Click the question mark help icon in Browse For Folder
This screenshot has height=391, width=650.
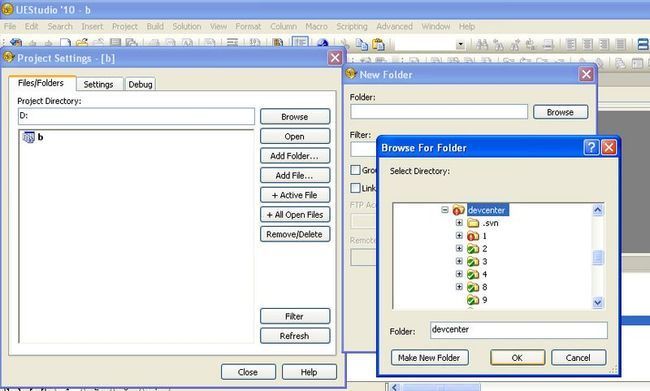pyautogui.click(x=591, y=147)
